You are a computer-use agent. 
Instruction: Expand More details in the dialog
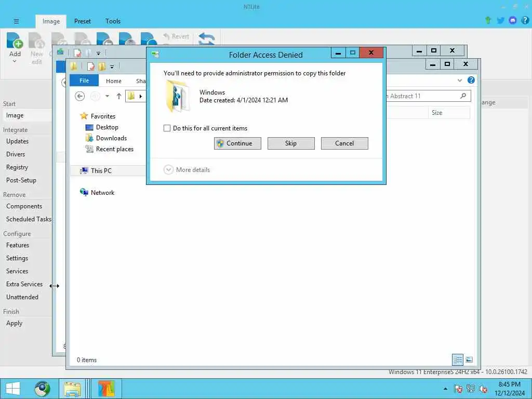click(187, 170)
